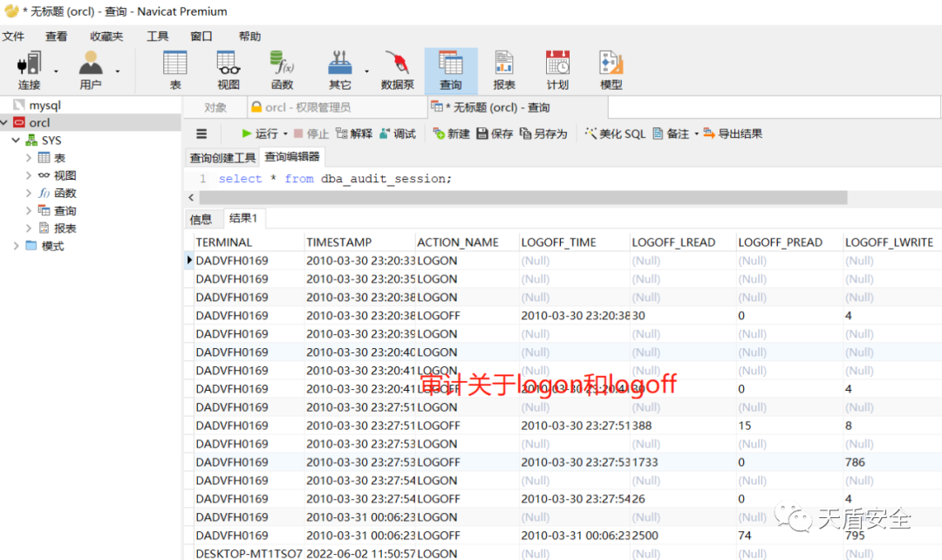Open the 收藏夹 (Favorites) menu

[x=106, y=37]
